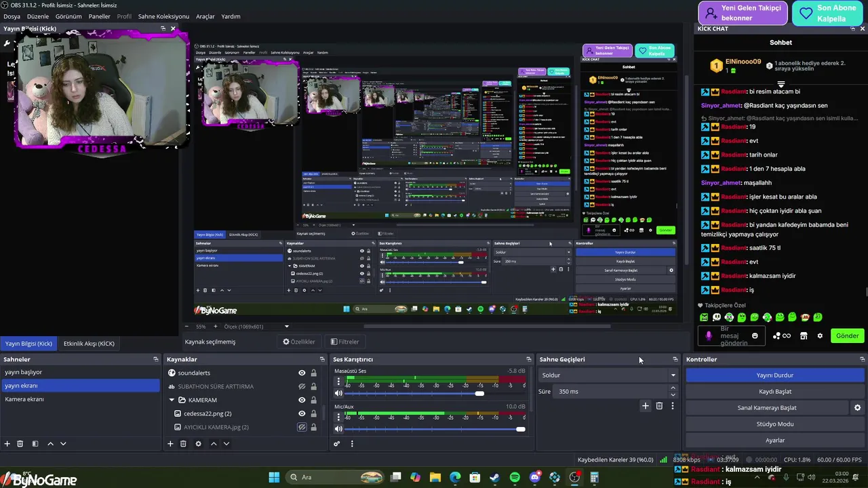This screenshot has height=488, width=868.
Task: Add a scene transition with plus
Action: tap(646, 406)
